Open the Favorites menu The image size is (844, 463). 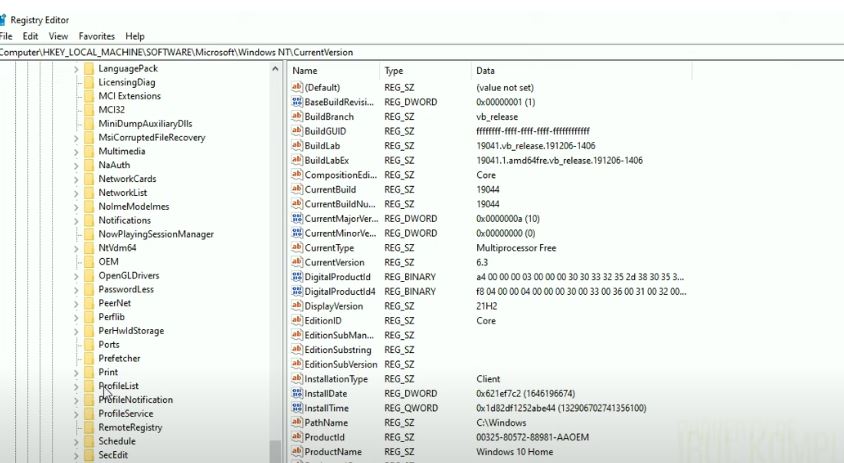(97, 36)
